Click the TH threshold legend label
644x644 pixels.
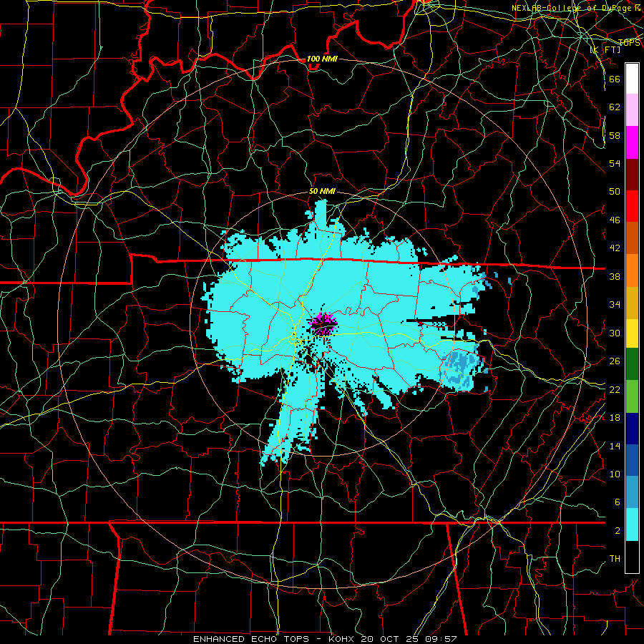615,559
